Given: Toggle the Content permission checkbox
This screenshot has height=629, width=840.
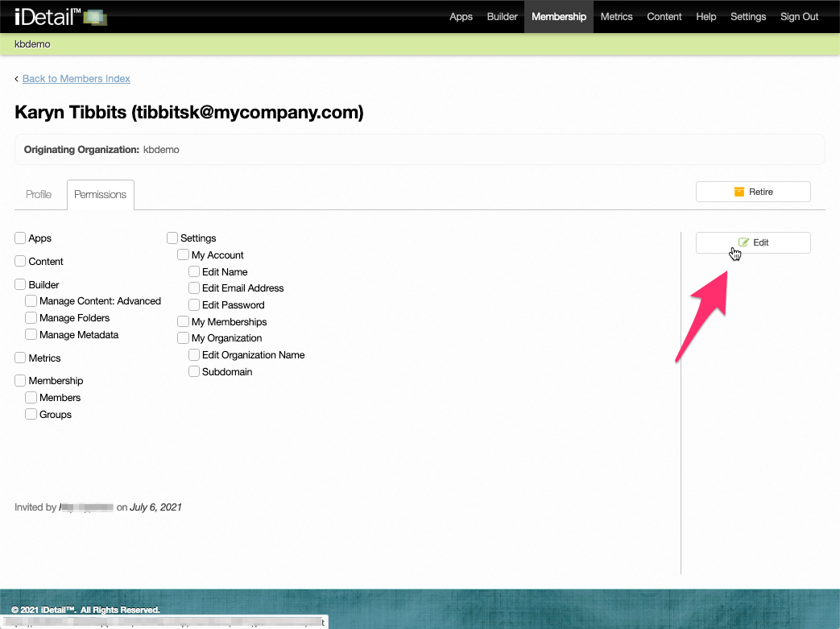Looking at the screenshot, I should (20, 261).
